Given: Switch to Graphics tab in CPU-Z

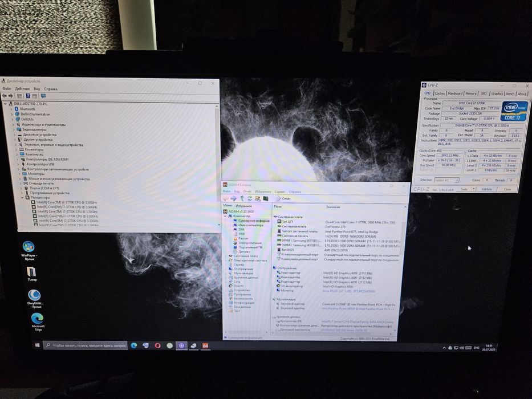Looking at the screenshot, I should 497,93.
